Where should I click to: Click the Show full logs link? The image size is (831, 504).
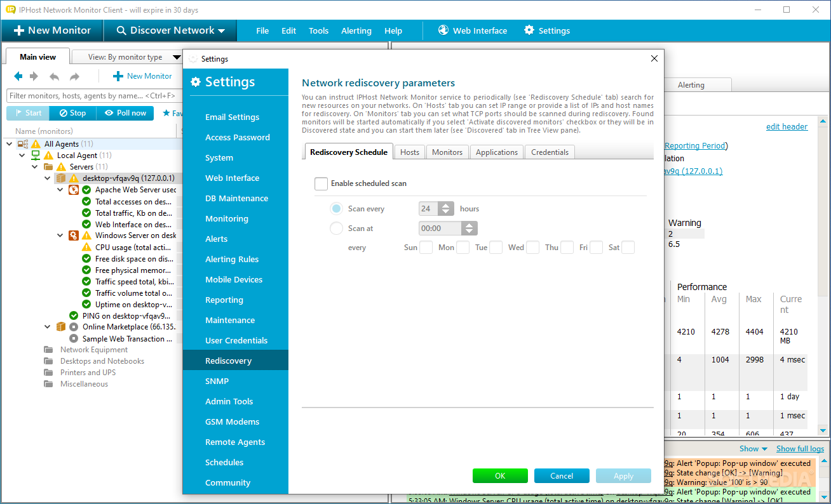pos(800,449)
